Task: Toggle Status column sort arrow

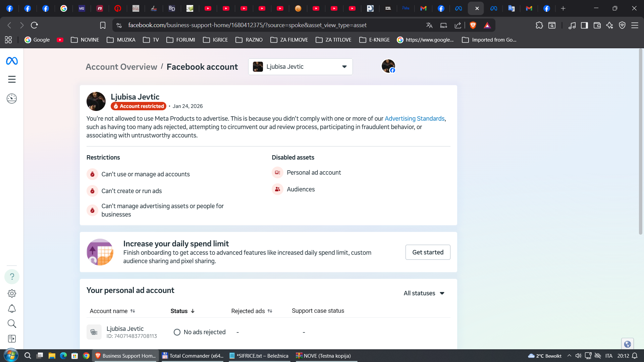Action: (193, 311)
